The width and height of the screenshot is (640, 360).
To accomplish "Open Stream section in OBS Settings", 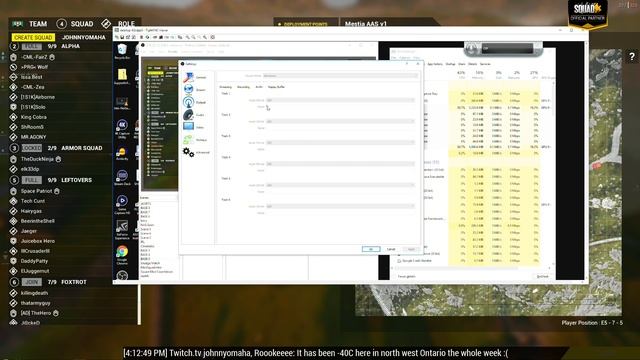I will pyautogui.click(x=195, y=89).
